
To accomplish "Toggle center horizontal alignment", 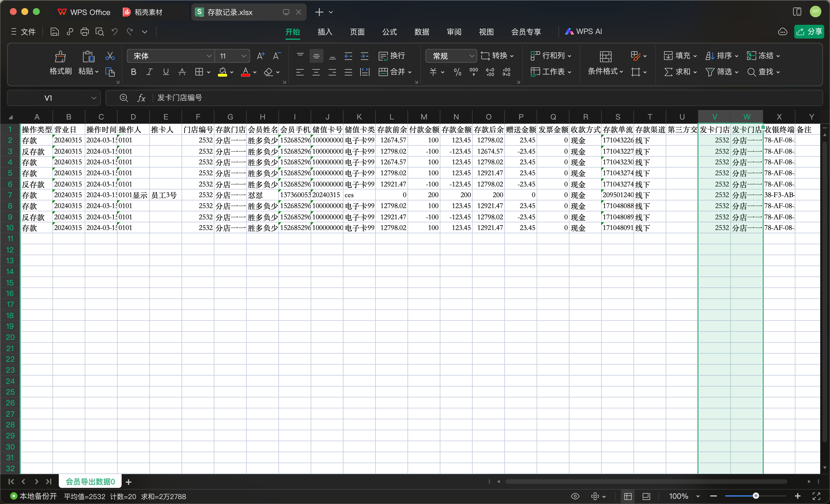I will tap(316, 72).
